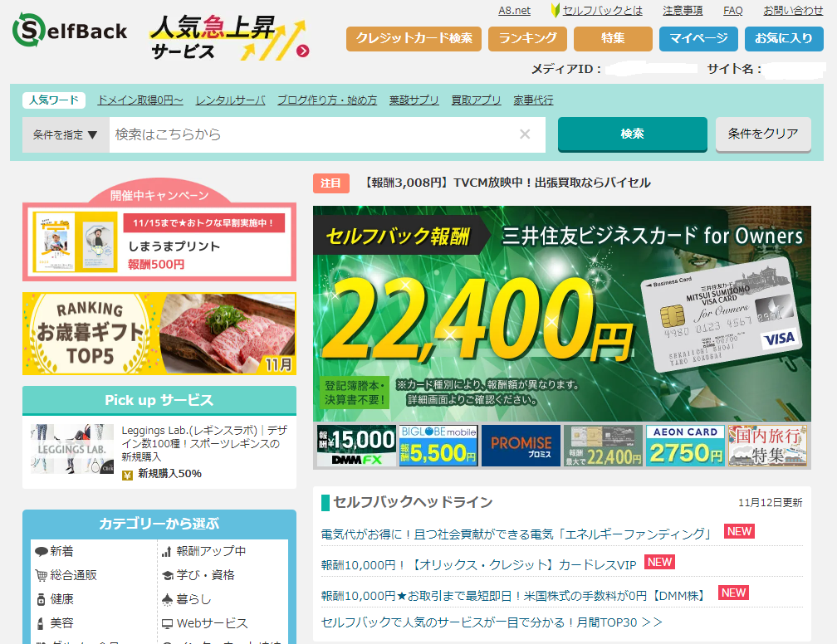
Task: Open the A8.net link
Action: tap(514, 10)
